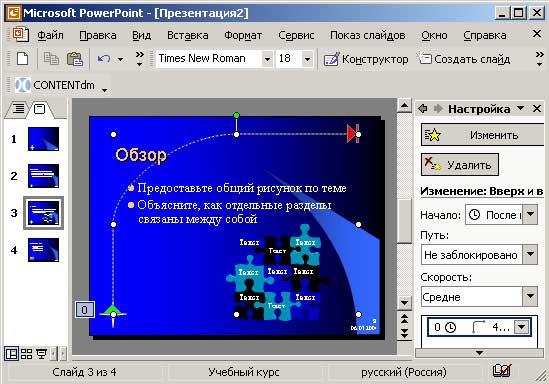Click the Удалить effect button
Viewport: 549px width, 384px height.
tap(460, 165)
